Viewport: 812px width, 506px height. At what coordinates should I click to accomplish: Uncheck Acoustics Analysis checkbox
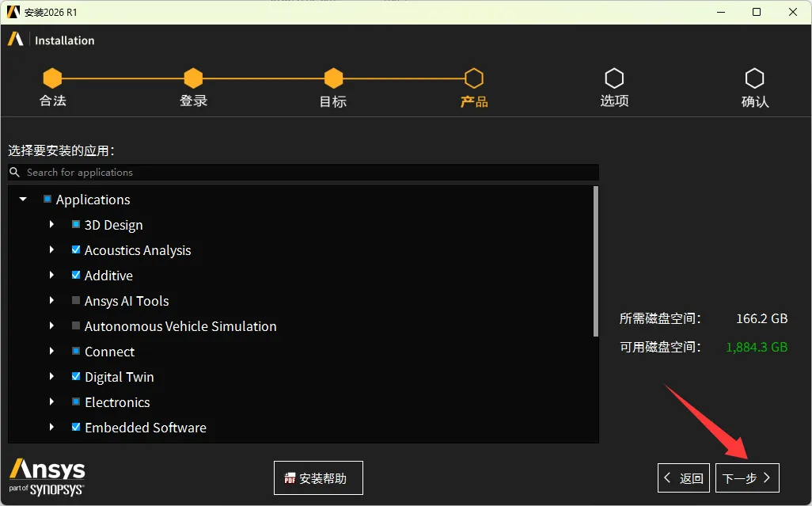click(x=76, y=249)
